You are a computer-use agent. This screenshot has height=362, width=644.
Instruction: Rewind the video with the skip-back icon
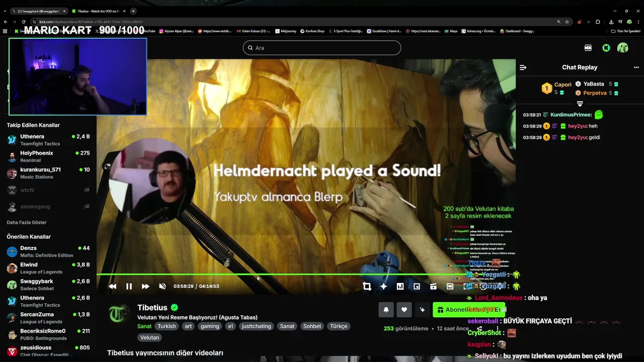point(112,286)
